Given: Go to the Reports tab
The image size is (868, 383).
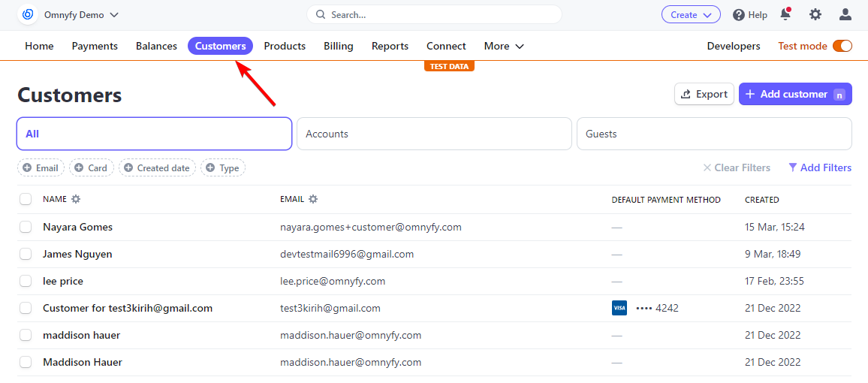Looking at the screenshot, I should click(390, 46).
